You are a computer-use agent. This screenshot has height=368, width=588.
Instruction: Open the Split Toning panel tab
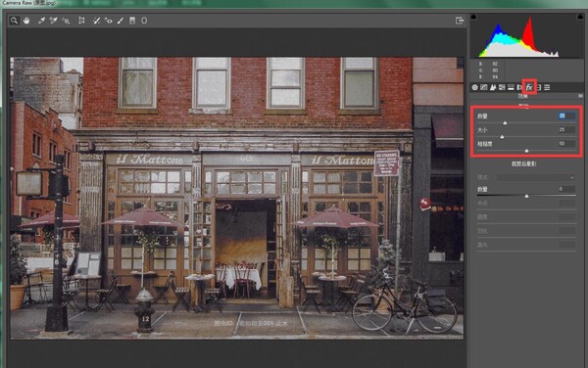coord(511,87)
